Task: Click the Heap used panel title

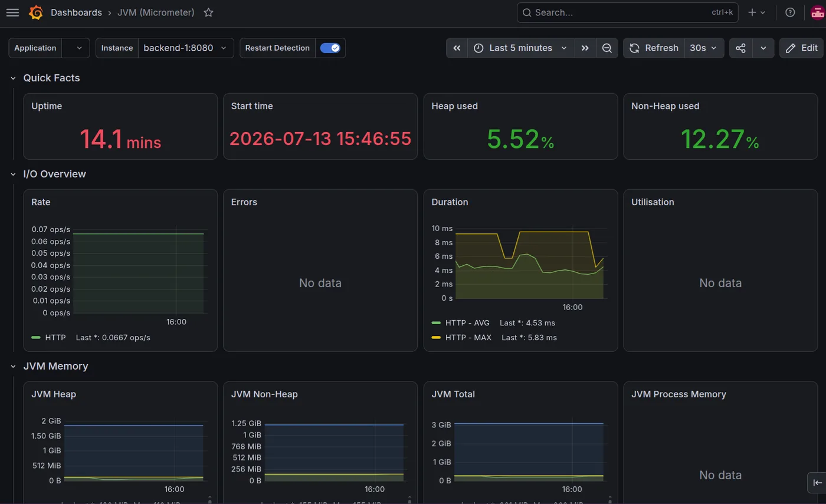Action: (x=454, y=106)
